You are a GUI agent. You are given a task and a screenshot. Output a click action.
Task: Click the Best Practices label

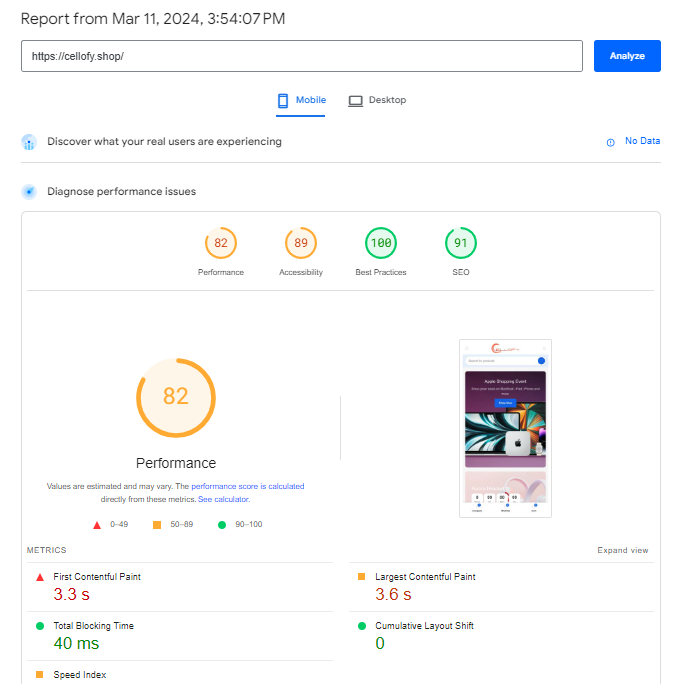coord(381,272)
